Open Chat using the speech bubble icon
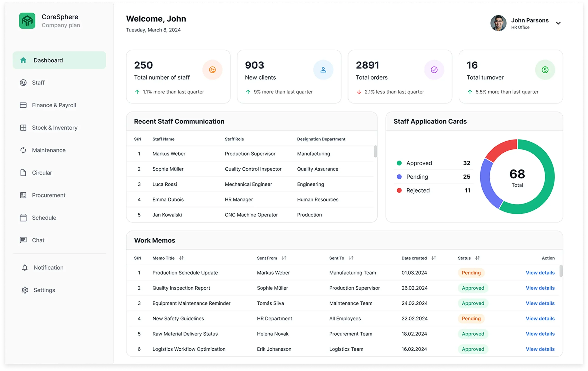Viewport: 588px width, 371px height. [x=23, y=240]
